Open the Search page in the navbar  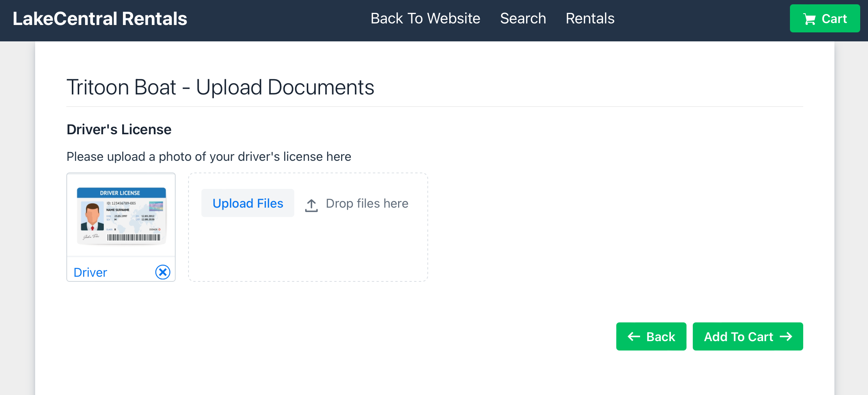523,18
